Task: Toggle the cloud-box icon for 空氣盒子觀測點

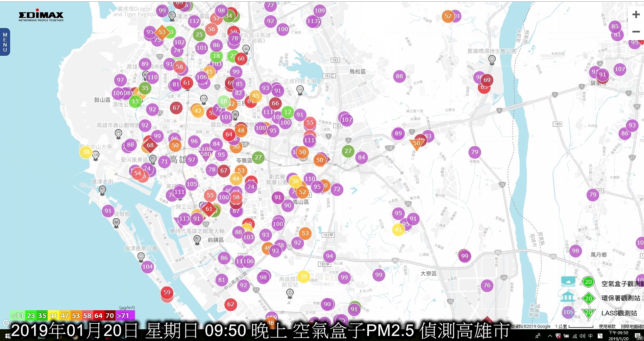Action: pos(568,282)
